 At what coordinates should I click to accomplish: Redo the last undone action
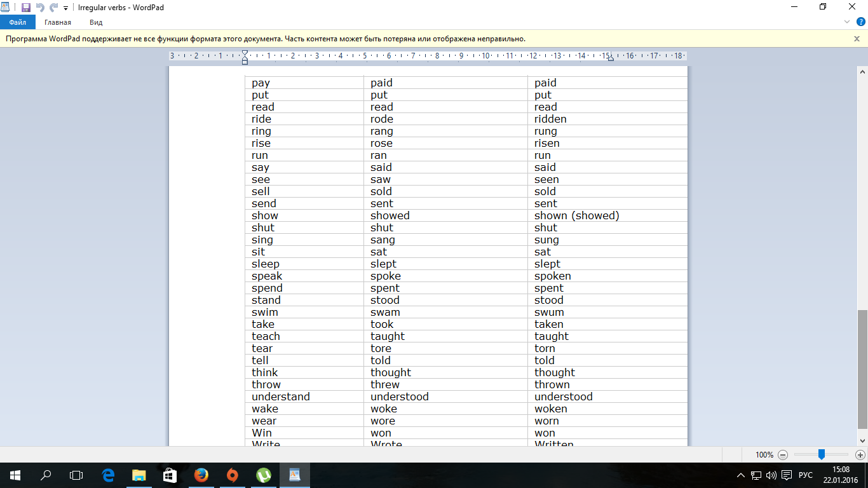[x=53, y=7]
